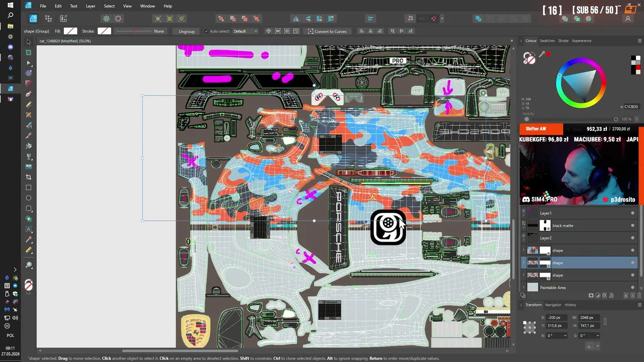Toggle visibility of Layer1
This screenshot has height=362, width=644.
[x=632, y=213]
